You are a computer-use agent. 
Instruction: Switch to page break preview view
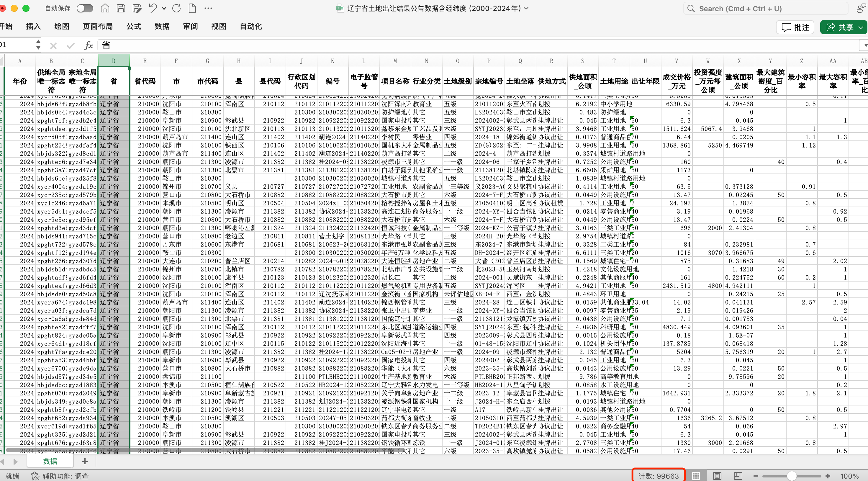pyautogui.click(x=738, y=476)
